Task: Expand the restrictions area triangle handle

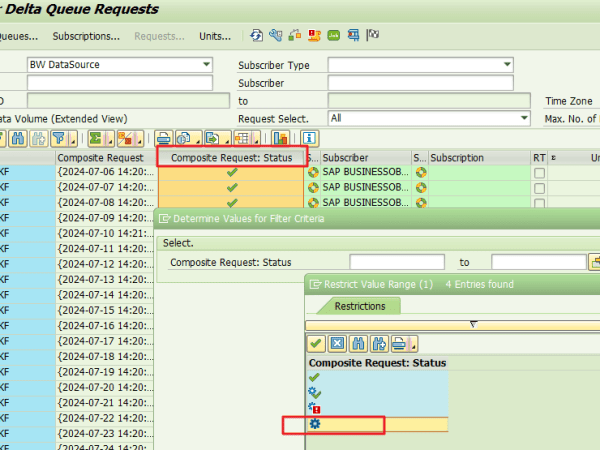Action: [473, 324]
